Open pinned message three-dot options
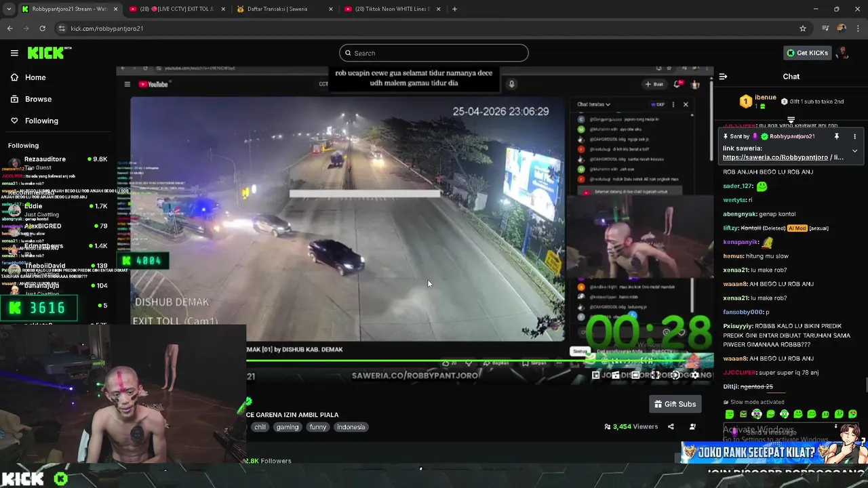Viewport: 868px width, 488px height. click(854, 136)
